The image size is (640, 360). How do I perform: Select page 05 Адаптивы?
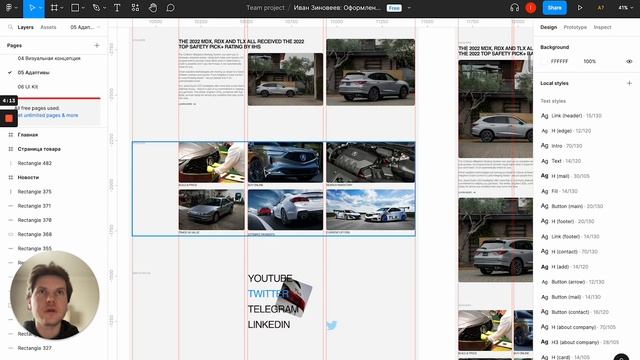33,73
